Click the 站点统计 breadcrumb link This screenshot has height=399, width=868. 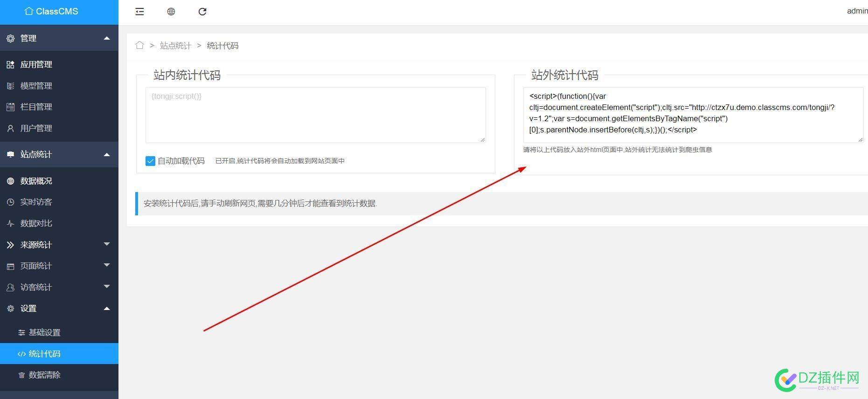(175, 46)
